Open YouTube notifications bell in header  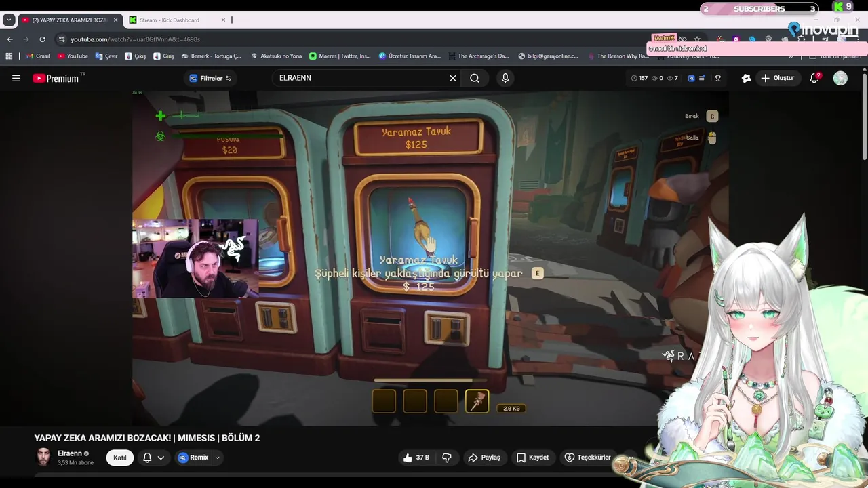click(814, 78)
